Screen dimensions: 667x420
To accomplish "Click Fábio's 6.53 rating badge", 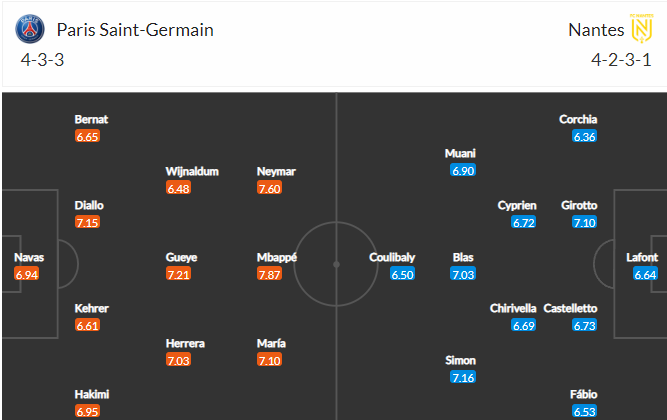I will (585, 411).
